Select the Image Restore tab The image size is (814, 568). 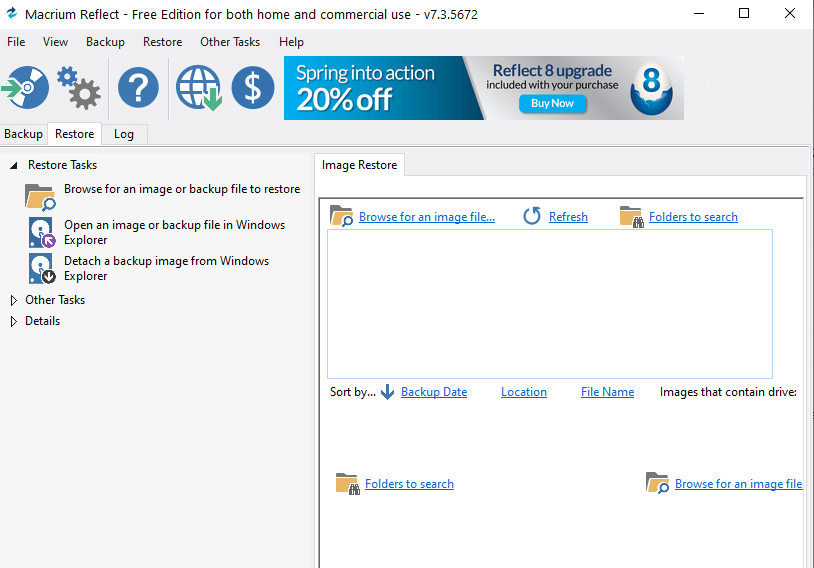[359, 165]
